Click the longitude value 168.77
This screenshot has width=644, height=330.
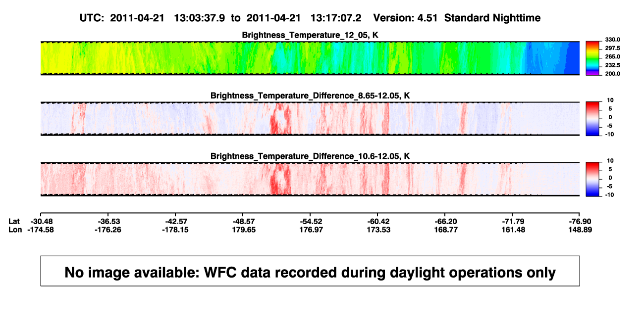[x=445, y=230]
